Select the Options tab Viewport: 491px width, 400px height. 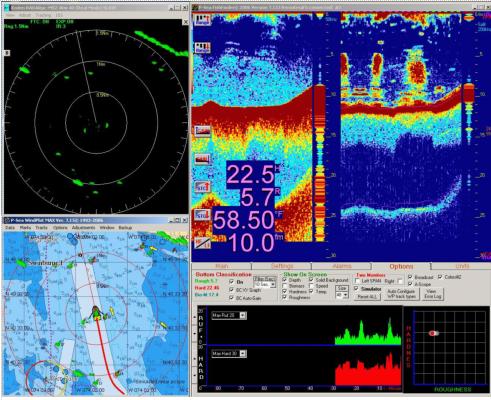401,266
